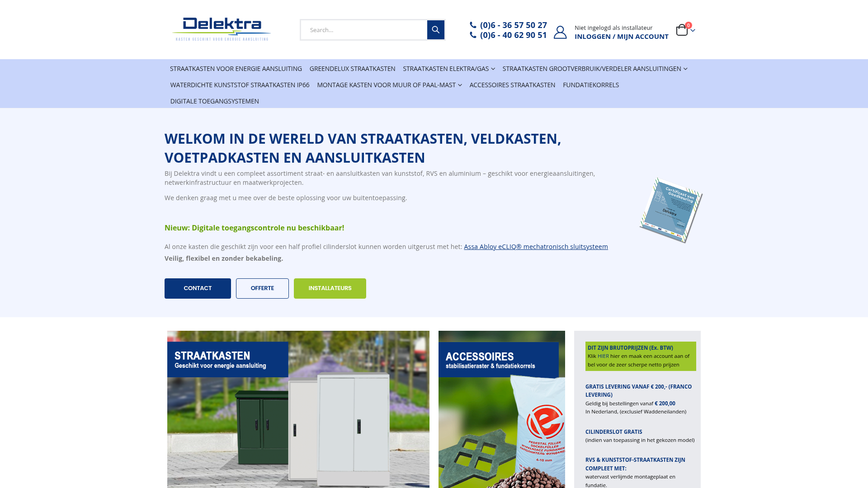Click the Contact button
The image size is (868, 488).
[x=198, y=288]
